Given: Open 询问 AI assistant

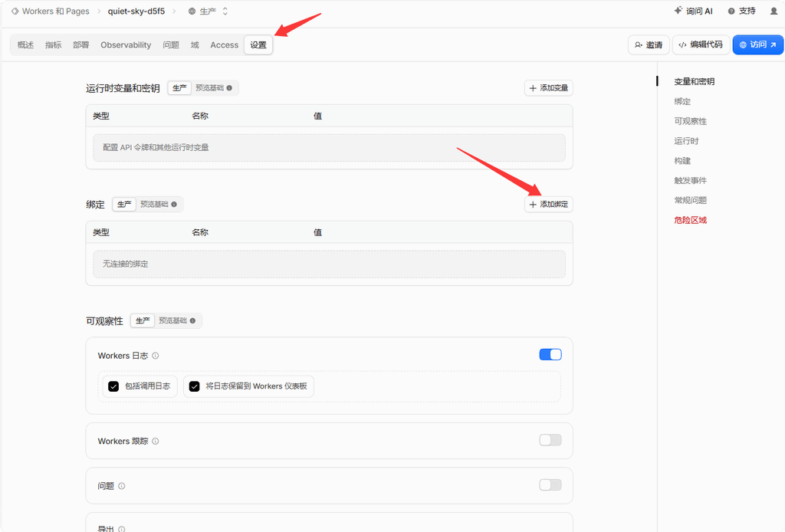Looking at the screenshot, I should point(693,11).
